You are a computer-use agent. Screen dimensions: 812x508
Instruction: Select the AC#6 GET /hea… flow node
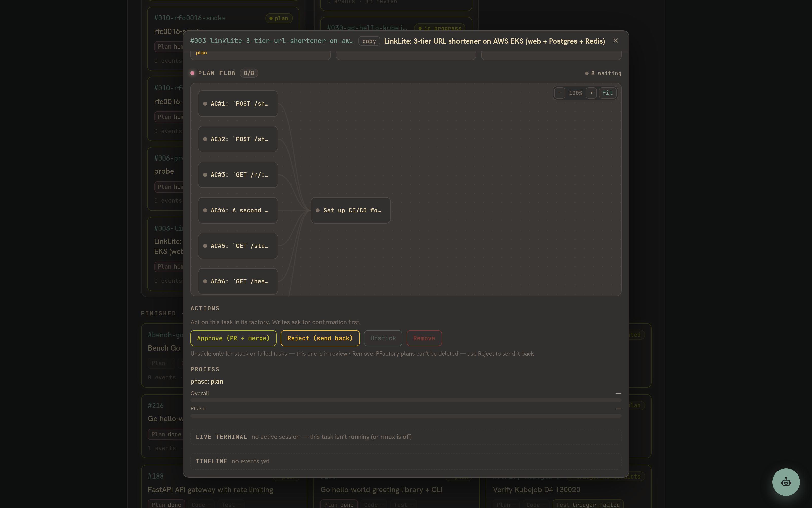tap(238, 281)
